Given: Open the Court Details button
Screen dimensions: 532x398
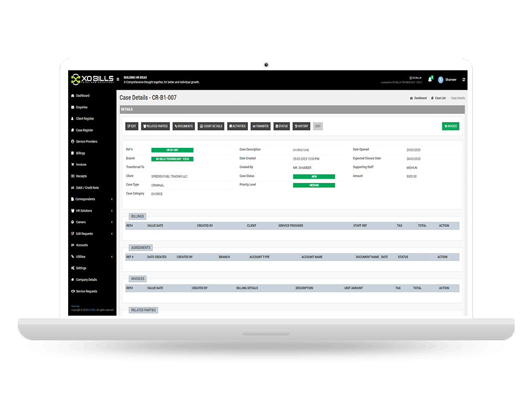Looking at the screenshot, I should coord(211,126).
